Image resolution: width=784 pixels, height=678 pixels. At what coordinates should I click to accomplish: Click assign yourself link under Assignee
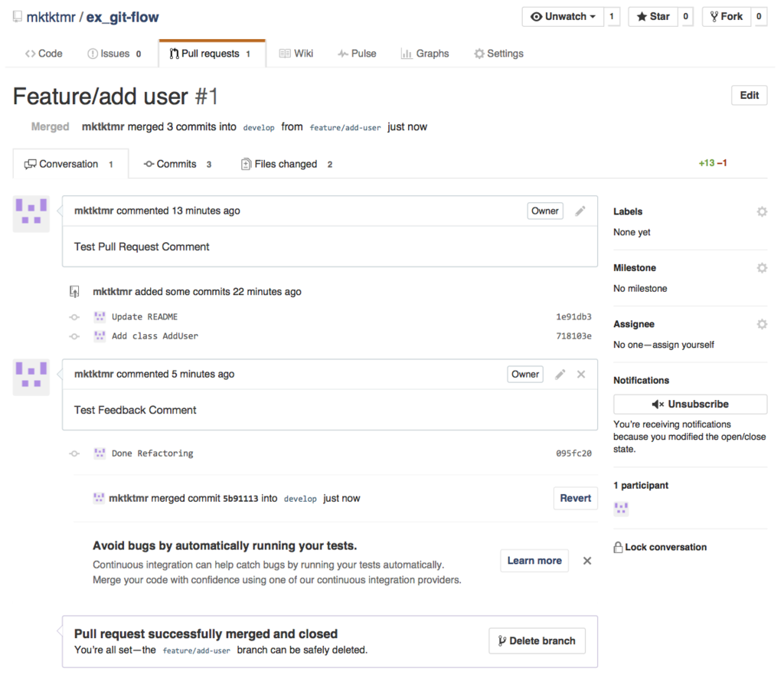pyautogui.click(x=683, y=345)
